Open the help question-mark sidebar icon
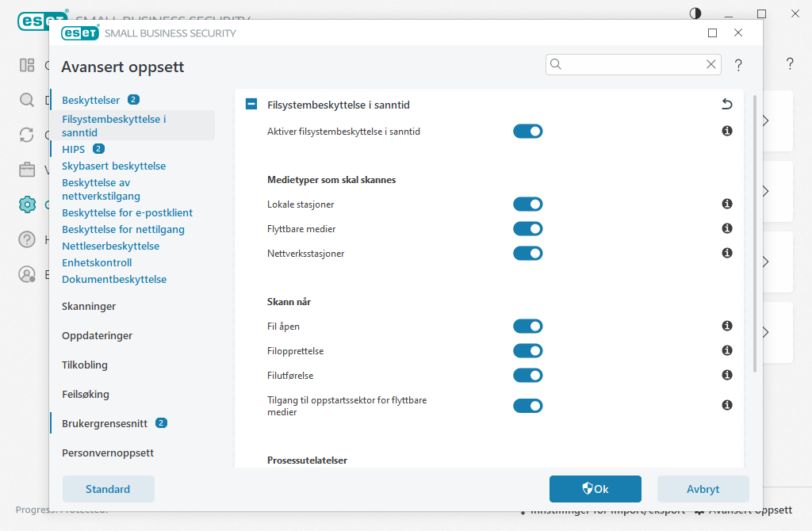 (x=27, y=239)
